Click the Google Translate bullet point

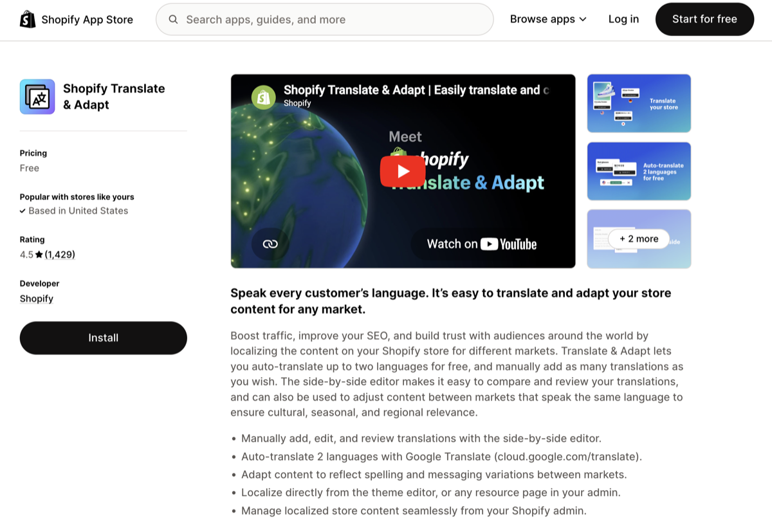click(x=441, y=457)
